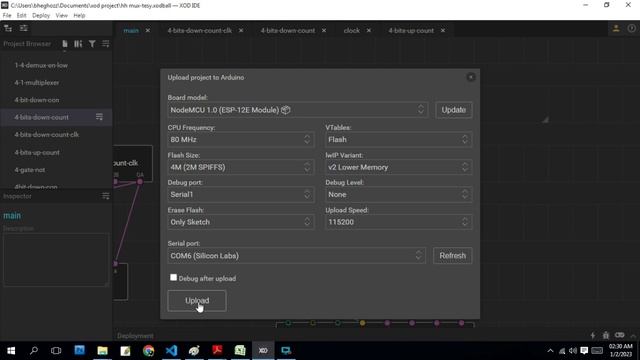Click the debug bug icon in Deployment bar
This screenshot has height=360, width=640.
pos(606,336)
